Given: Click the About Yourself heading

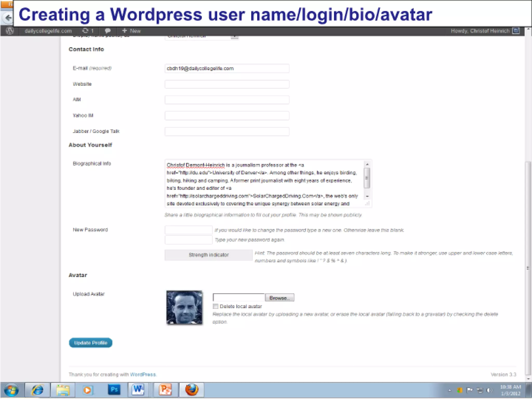Looking at the screenshot, I should point(90,145).
